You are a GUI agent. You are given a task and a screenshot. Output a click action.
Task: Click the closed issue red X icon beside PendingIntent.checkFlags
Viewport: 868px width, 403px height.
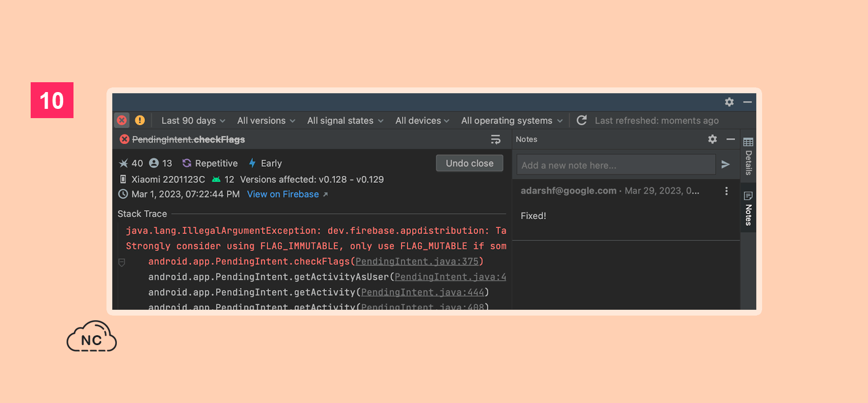pyautogui.click(x=124, y=140)
